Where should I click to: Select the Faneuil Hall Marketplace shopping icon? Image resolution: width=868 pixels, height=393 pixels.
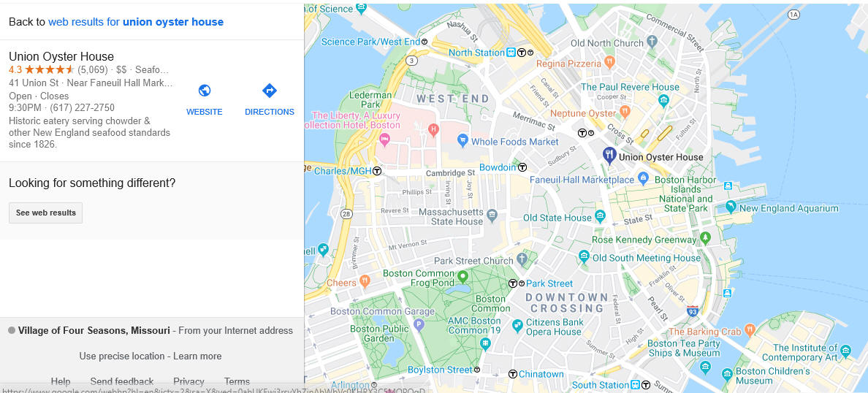[643, 178]
